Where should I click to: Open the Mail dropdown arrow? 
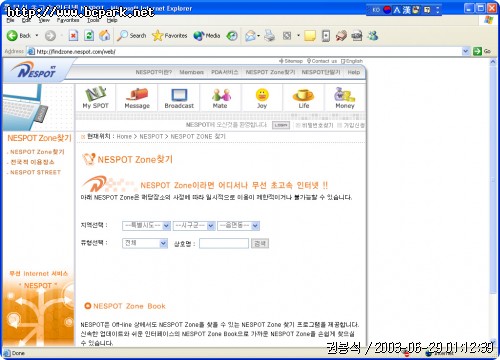(259, 35)
